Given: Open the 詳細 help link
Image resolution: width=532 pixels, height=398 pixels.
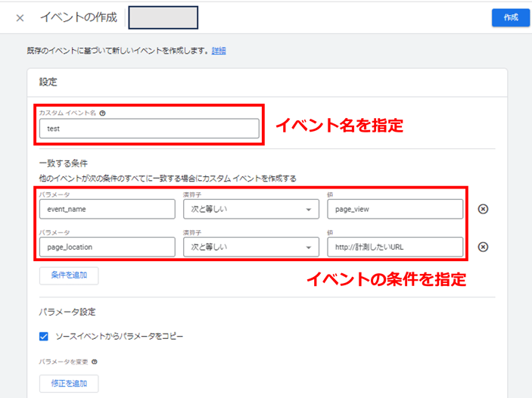Looking at the screenshot, I should click(219, 51).
